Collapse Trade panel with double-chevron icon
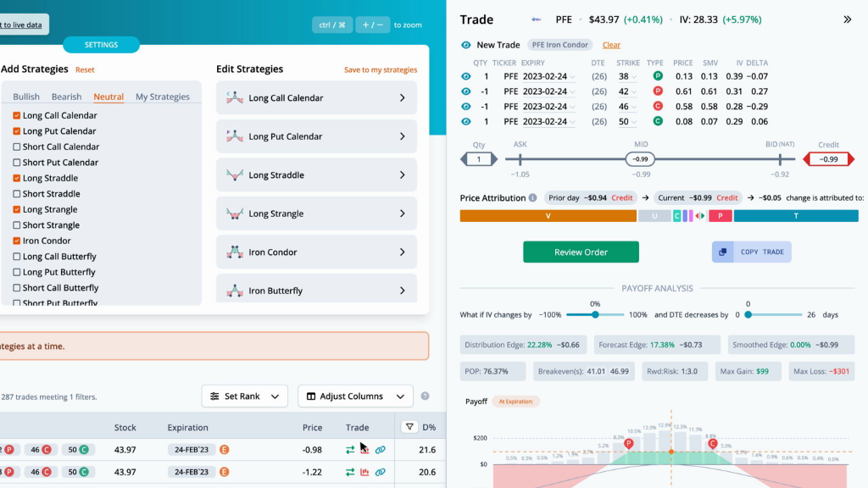Image resolution: width=868 pixels, height=488 pixels. click(847, 19)
